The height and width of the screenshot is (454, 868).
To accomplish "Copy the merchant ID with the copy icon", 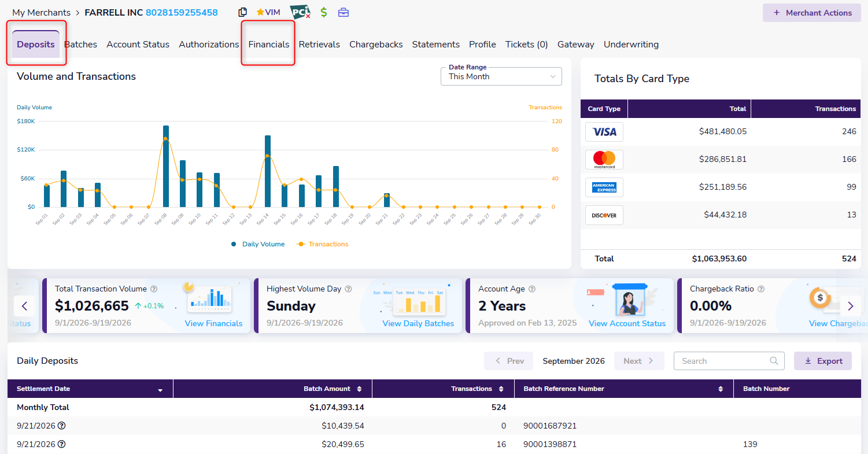I will (243, 12).
